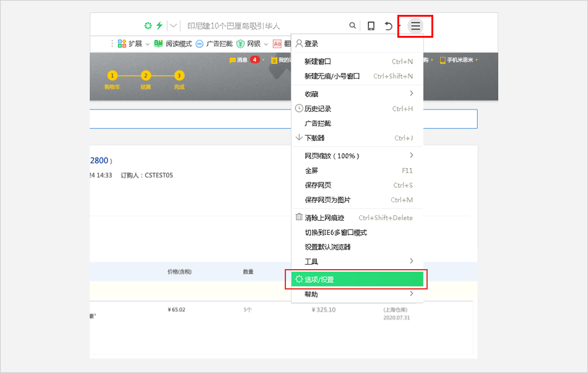The width and height of the screenshot is (588, 373).
Task: Click the search magnifier icon in address bar
Action: point(353,26)
